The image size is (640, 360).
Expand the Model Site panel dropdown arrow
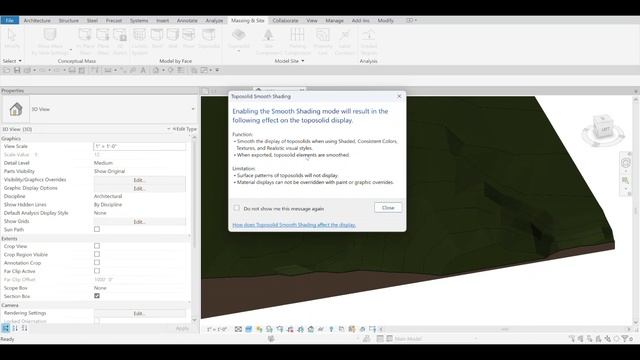[x=302, y=61]
